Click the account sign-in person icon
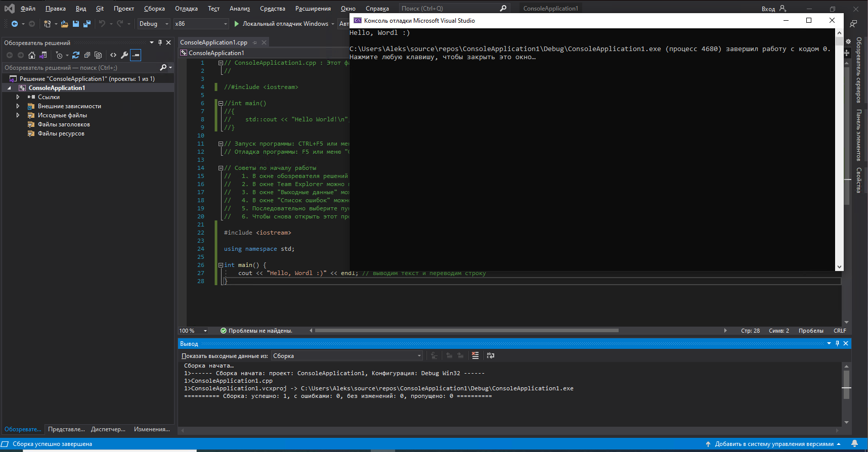 click(783, 9)
